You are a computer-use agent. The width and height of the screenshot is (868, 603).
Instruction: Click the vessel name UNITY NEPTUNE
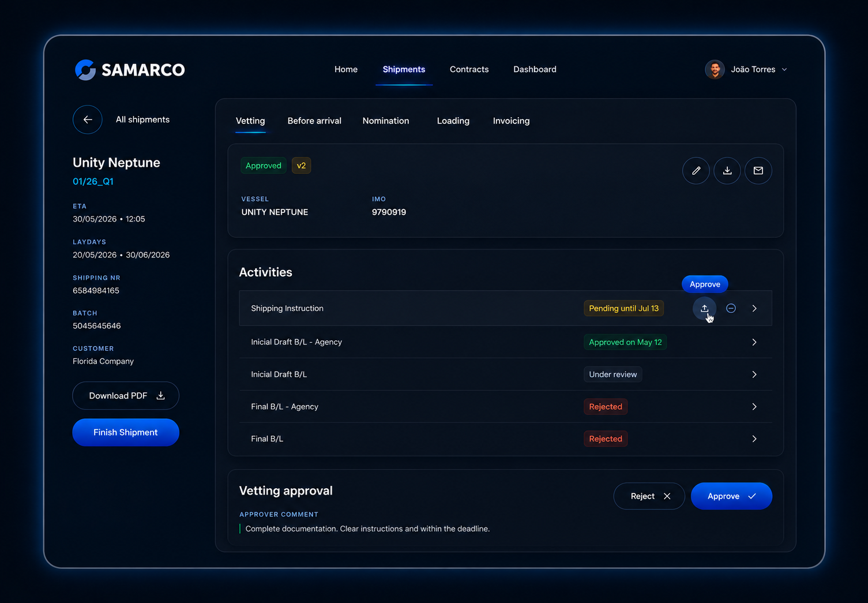pyautogui.click(x=275, y=212)
